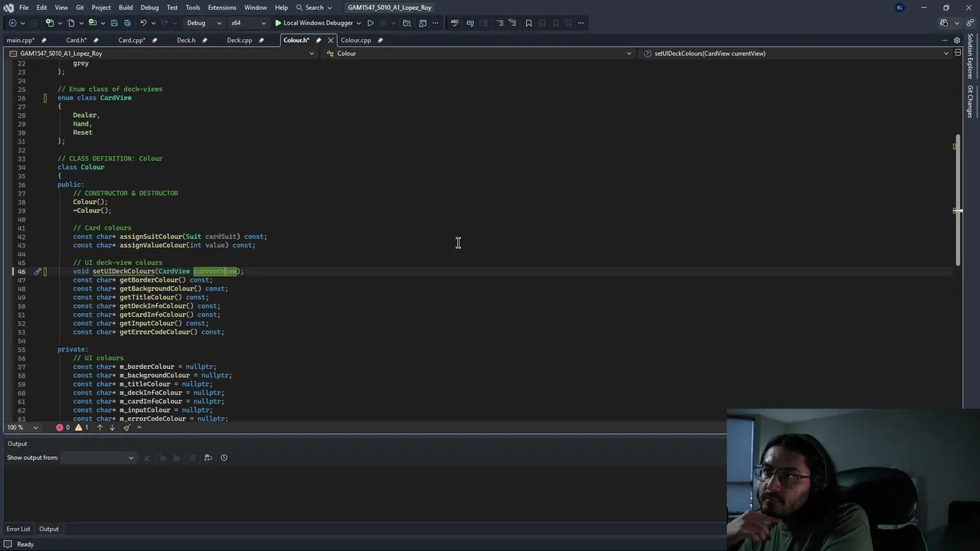980x551 pixels.
Task: Click the Save icon in toolbar
Action: click(114, 23)
